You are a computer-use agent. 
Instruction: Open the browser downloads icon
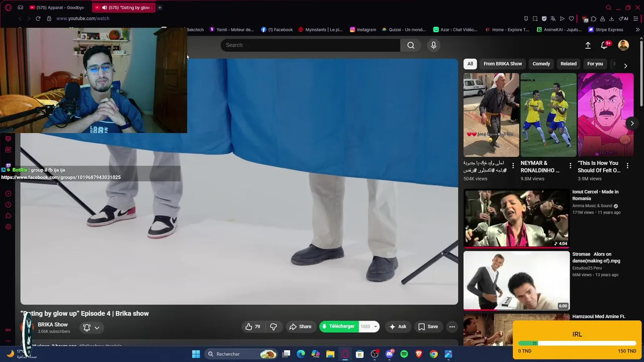(611, 19)
